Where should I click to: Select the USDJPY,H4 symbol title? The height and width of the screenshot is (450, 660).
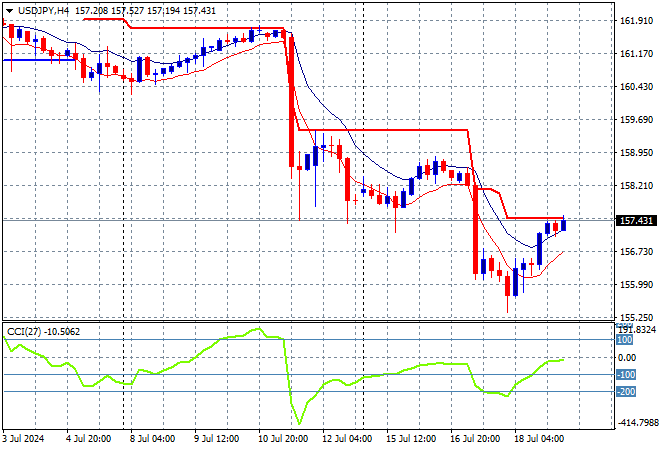tap(43, 11)
